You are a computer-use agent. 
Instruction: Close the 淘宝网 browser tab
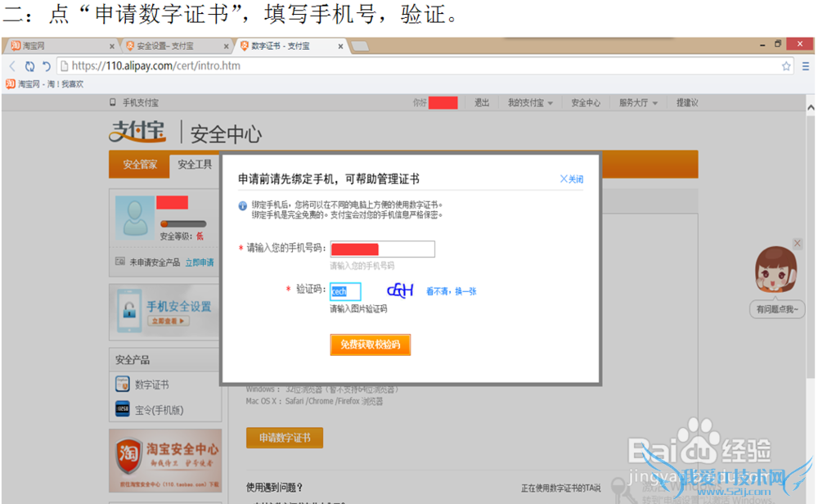(x=111, y=47)
